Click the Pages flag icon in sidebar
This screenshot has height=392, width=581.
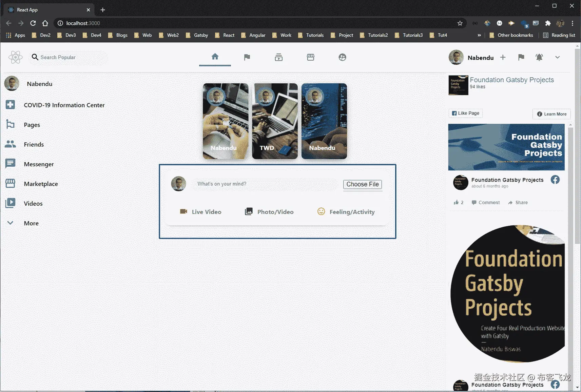click(10, 125)
